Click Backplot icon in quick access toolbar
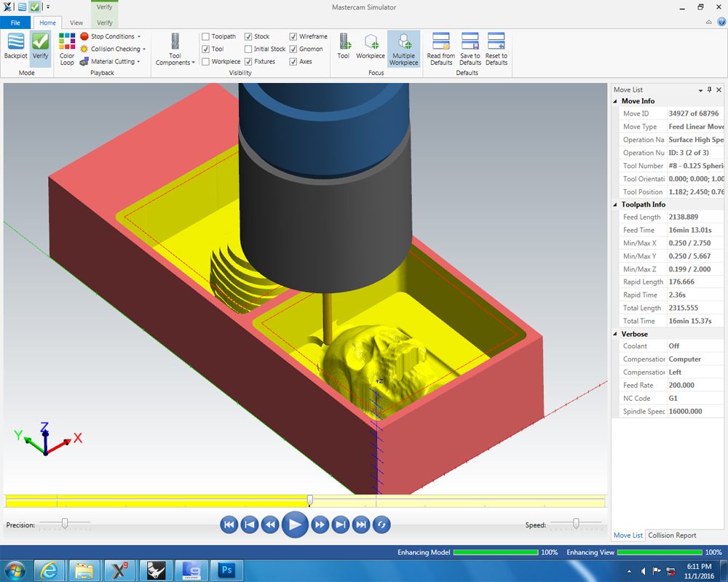Image resolution: width=728 pixels, height=582 pixels. [22, 7]
